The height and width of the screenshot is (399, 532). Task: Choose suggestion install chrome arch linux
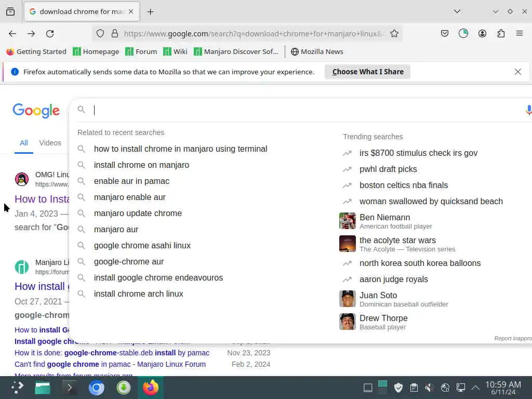coord(138,294)
